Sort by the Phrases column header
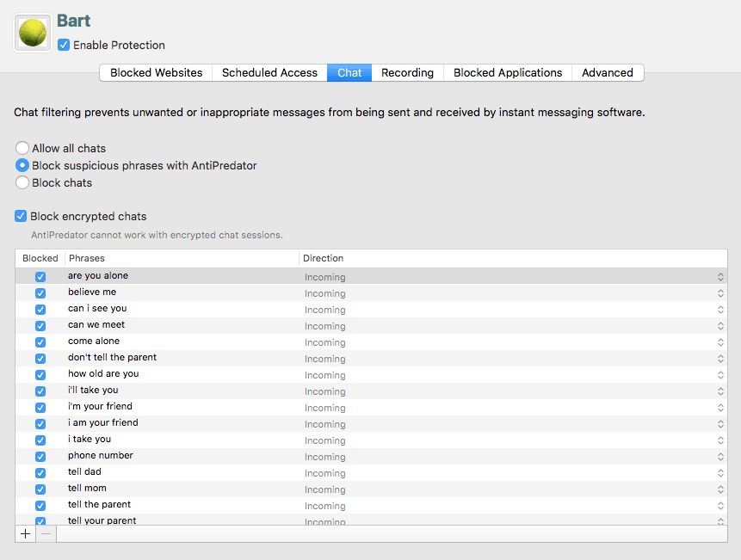The height and width of the screenshot is (560, 741). (x=181, y=258)
